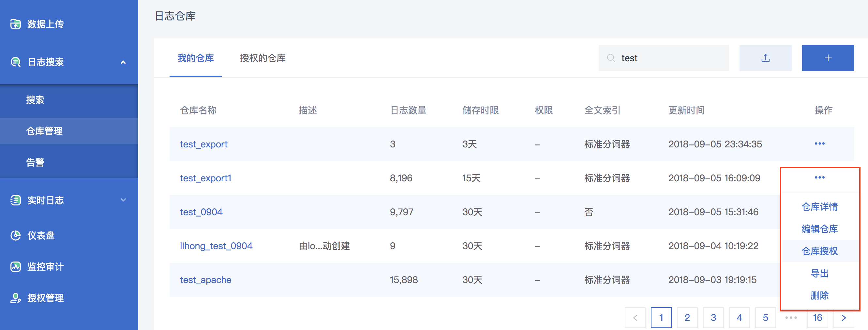This screenshot has height=330, width=868.
Task: Choose 导出 from the actions menu
Action: (819, 273)
